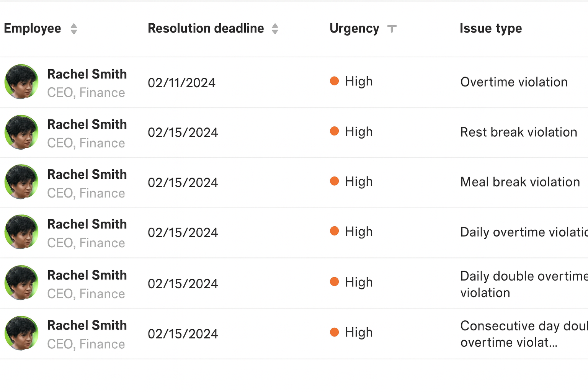Click the avatar in the Rest break violation row
Image resolution: width=588 pixels, height=392 pixels.
[x=21, y=132]
